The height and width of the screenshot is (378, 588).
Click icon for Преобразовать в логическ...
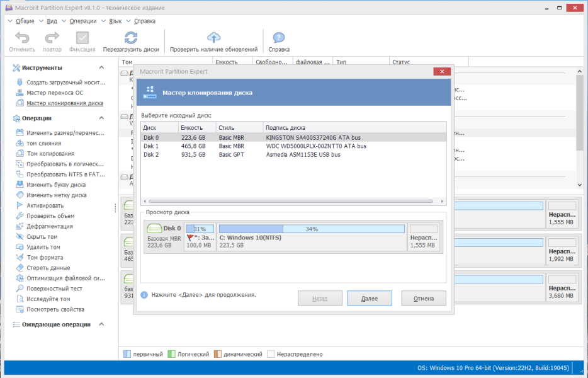click(x=20, y=164)
